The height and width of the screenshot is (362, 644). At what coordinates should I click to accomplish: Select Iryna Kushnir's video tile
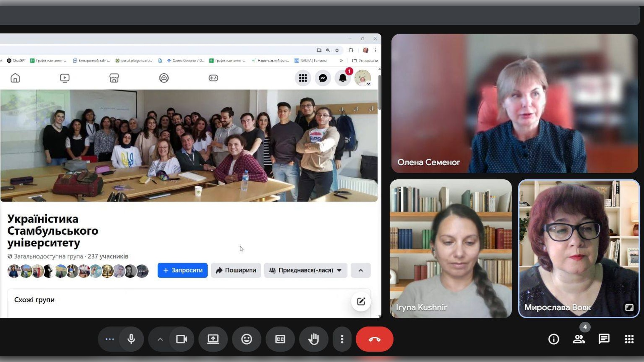pyautogui.click(x=451, y=248)
